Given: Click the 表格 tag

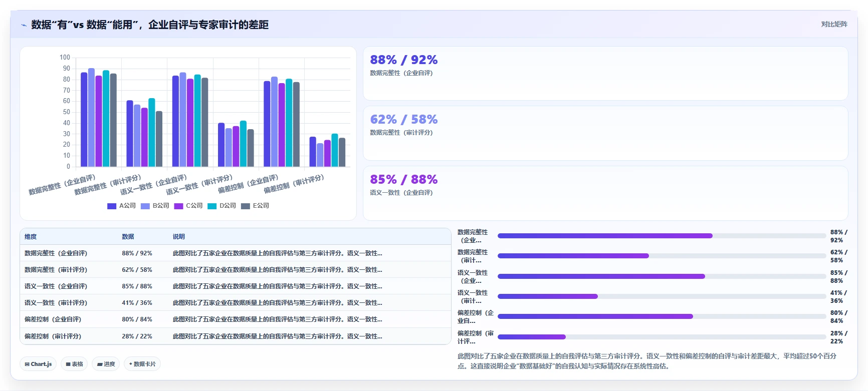Looking at the screenshot, I should pos(75,364).
